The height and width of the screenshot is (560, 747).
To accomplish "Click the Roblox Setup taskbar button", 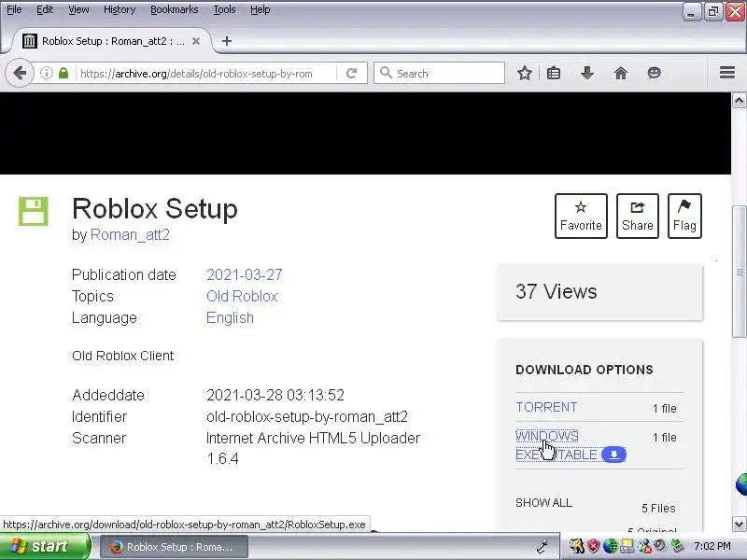I will pyautogui.click(x=174, y=547).
